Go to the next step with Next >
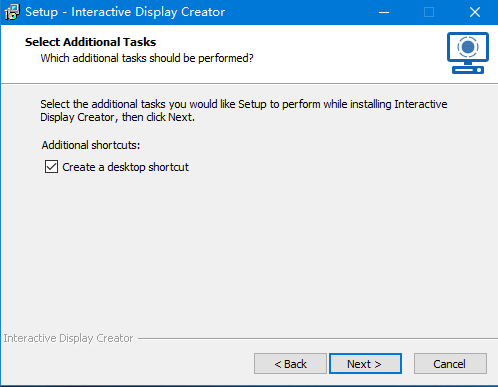Viewport: 498px width, 387px height. coord(365,364)
